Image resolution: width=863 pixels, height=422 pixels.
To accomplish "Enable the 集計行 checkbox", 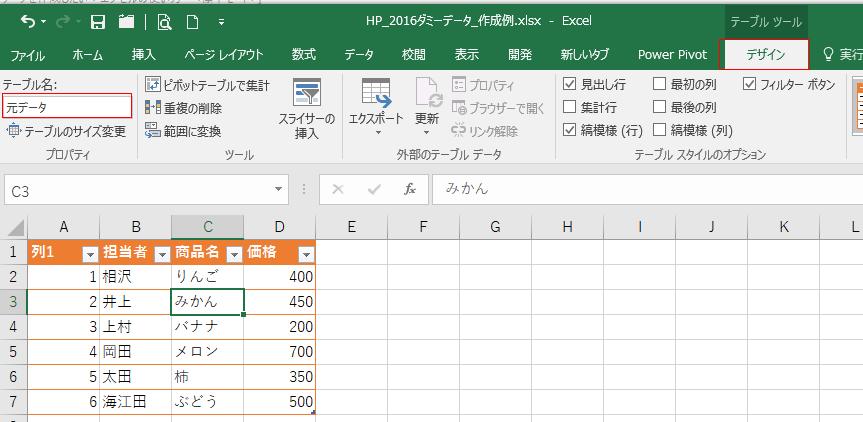I will (x=570, y=107).
